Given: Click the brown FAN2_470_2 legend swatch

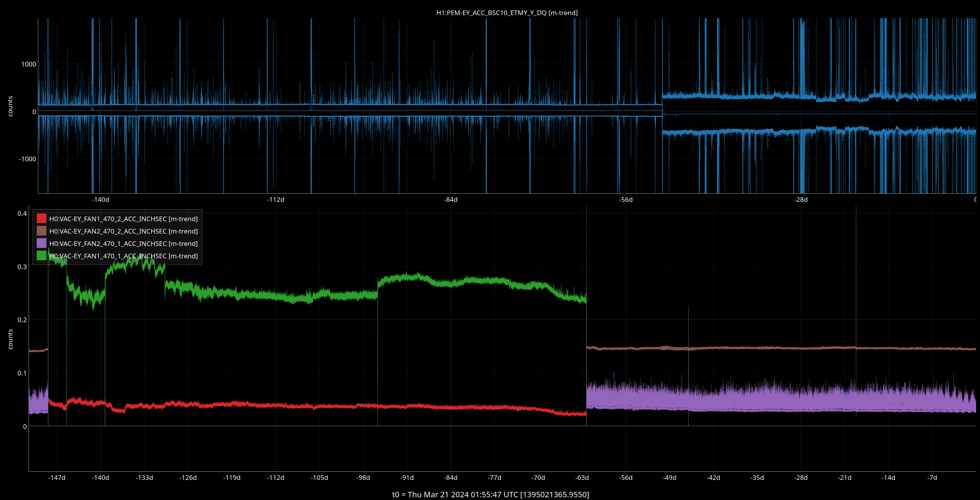Looking at the screenshot, I should pos(41,231).
